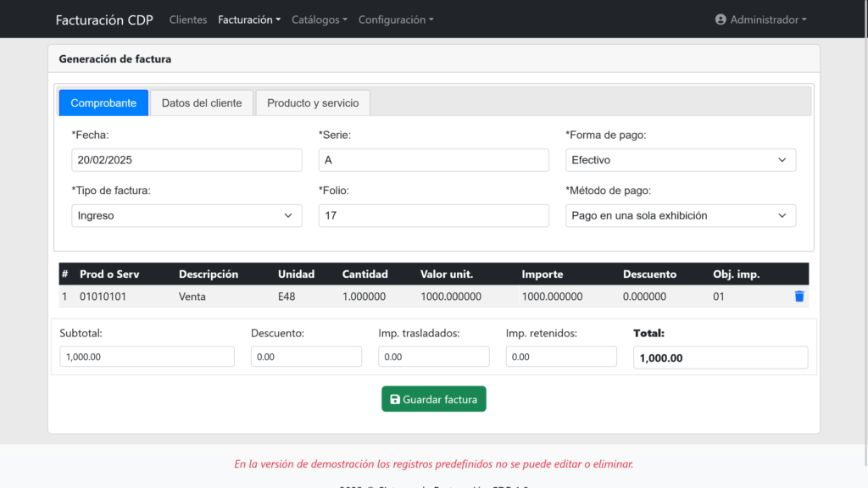Go to the Producto y servicio tab

point(313,103)
